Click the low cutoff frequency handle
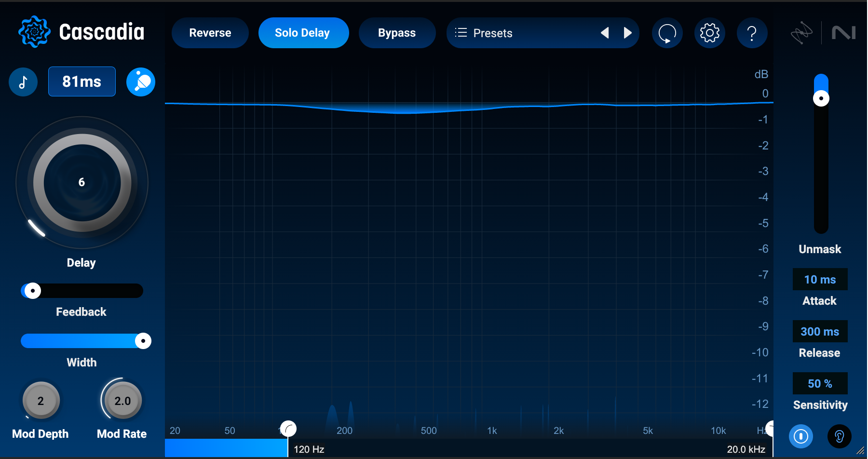Image resolution: width=868 pixels, height=459 pixels. coord(288,429)
